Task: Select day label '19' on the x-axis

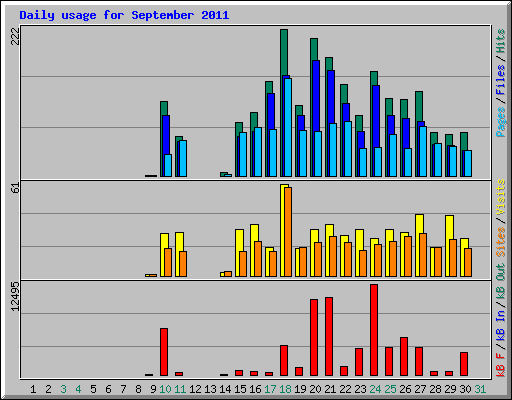Action: [x=300, y=389]
